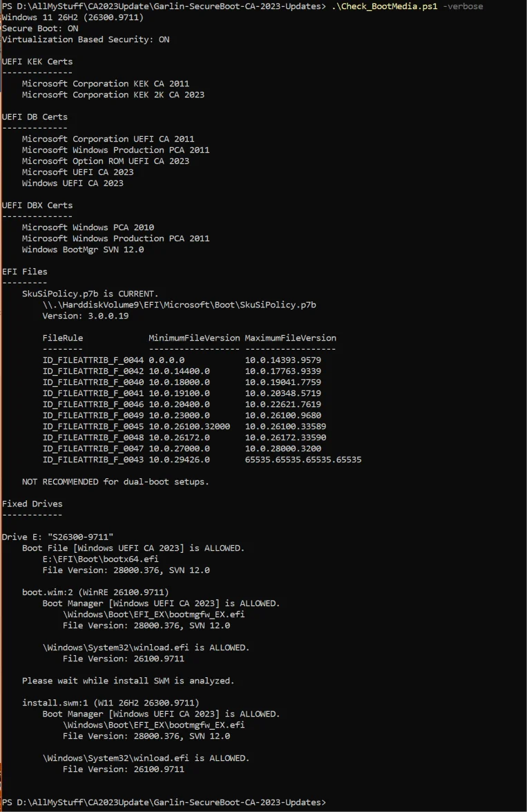
Task: Click the Drive E: "S26300-9711" line
Action: click(57, 537)
